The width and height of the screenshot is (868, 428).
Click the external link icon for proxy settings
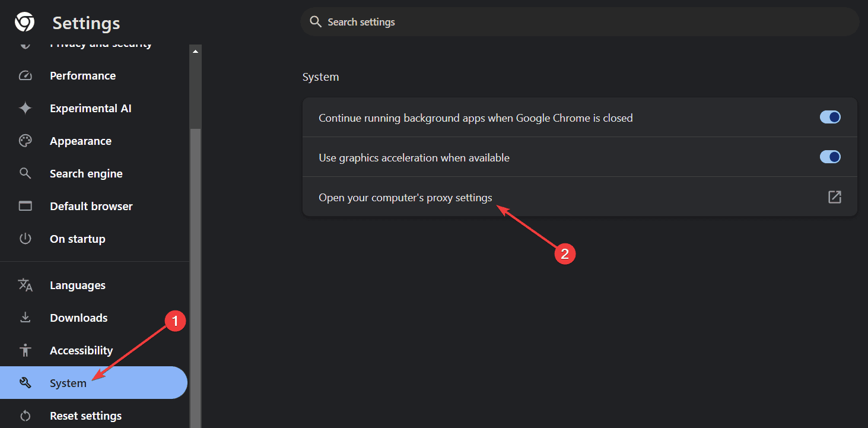834,197
